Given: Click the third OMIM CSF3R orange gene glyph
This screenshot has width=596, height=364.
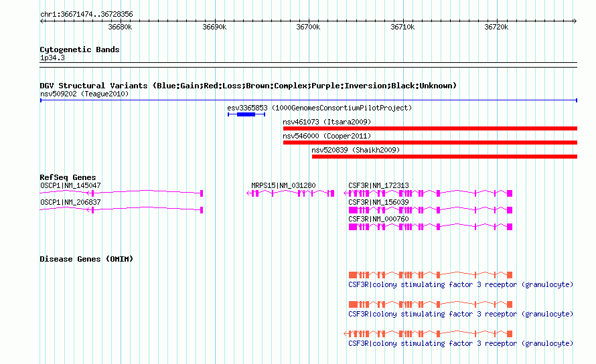Looking at the screenshot, I should click(428, 334).
